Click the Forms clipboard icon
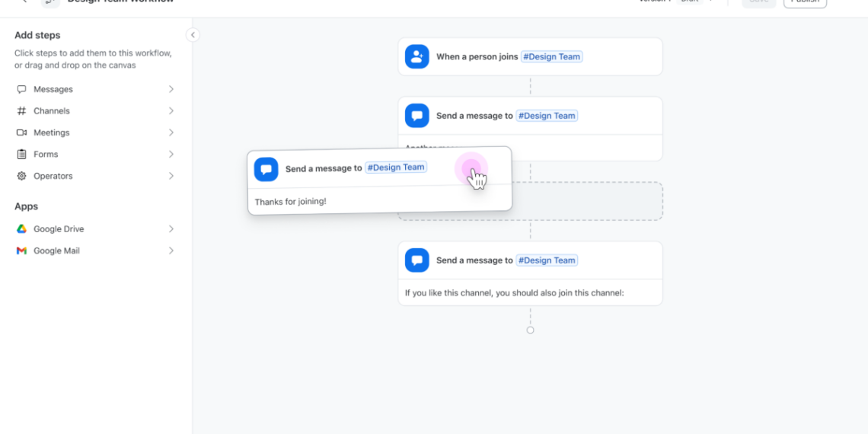Viewport: 868px width, 434px height. (x=21, y=155)
